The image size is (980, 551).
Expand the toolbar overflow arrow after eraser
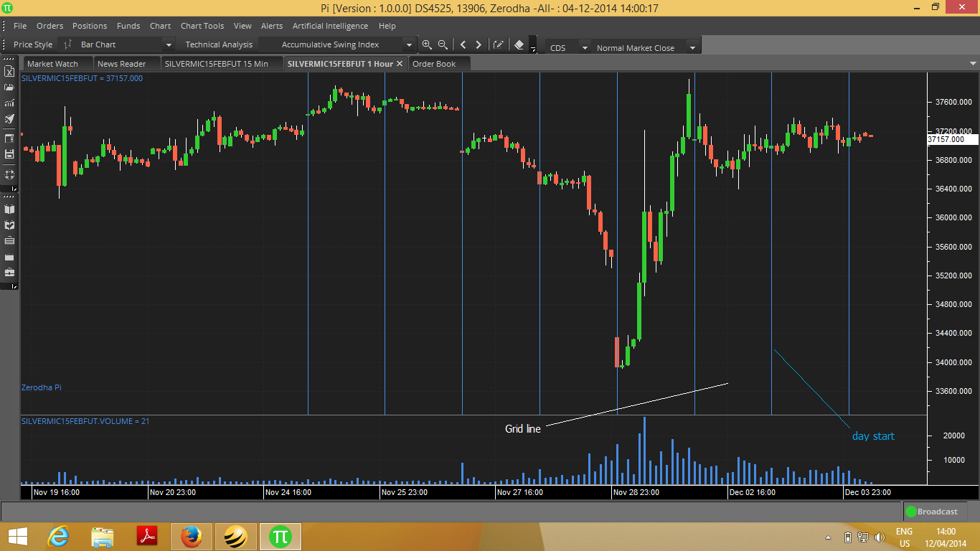[533, 48]
